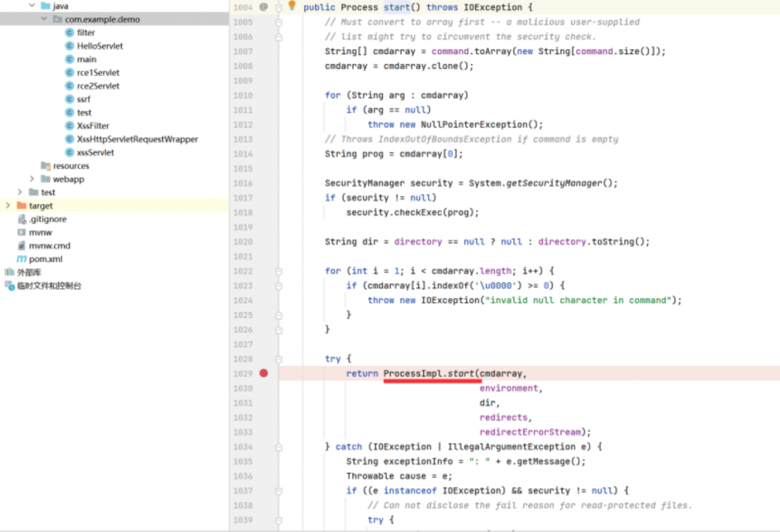The image size is (780, 532).
Task: Click the xssServlet class icon
Action: tap(69, 153)
